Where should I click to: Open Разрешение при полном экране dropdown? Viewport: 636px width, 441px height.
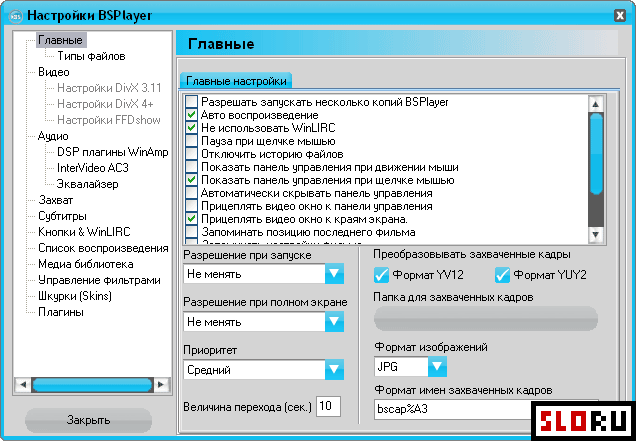point(334,322)
